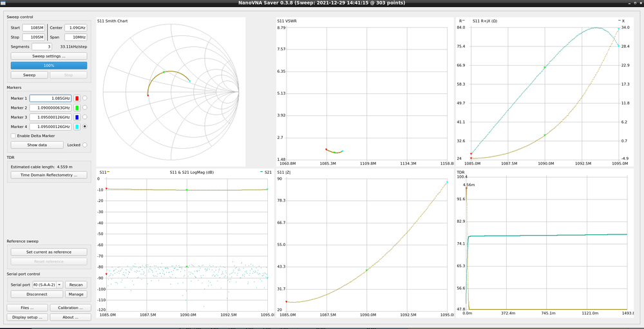644x329 pixels.
Task: Enable the Delta Marker checkbox
Action: point(14,136)
